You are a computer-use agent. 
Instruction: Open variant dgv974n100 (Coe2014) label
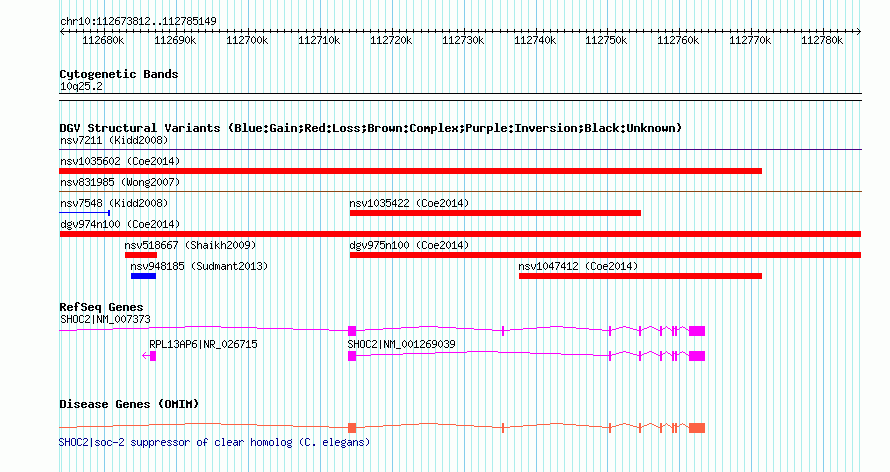pos(120,224)
